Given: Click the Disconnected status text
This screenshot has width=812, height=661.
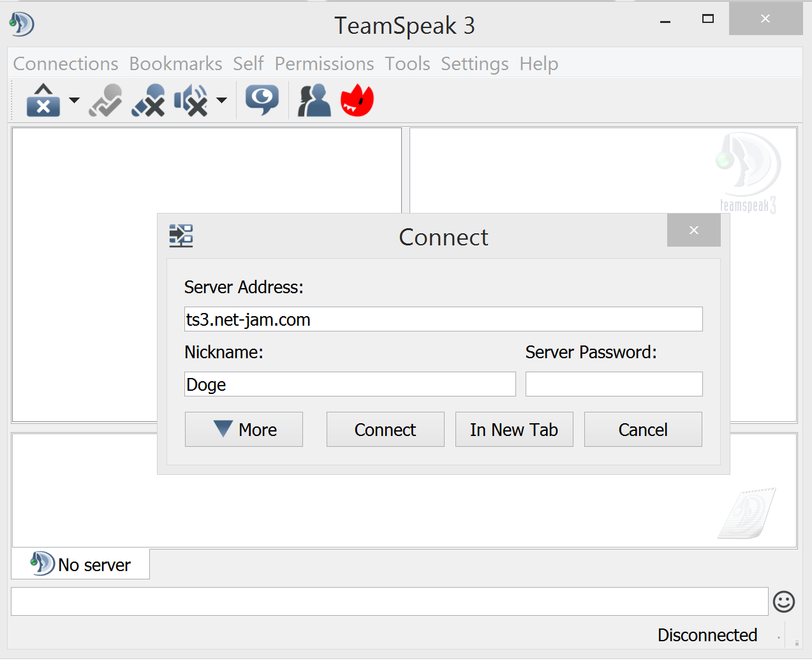Looking at the screenshot, I should tap(707, 635).
